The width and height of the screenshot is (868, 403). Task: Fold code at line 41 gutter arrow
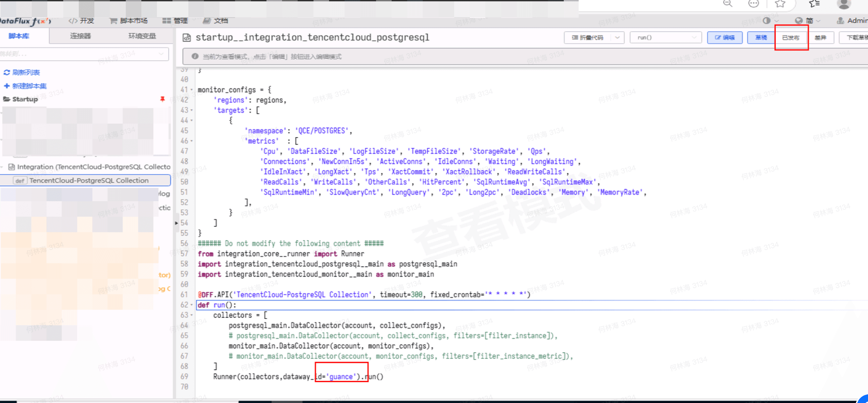[192, 90]
